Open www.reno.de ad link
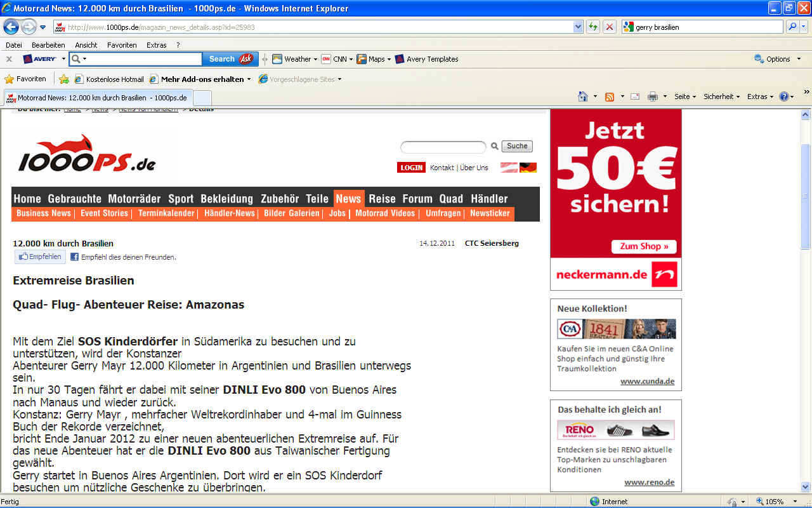The image size is (812, 508). tap(649, 483)
